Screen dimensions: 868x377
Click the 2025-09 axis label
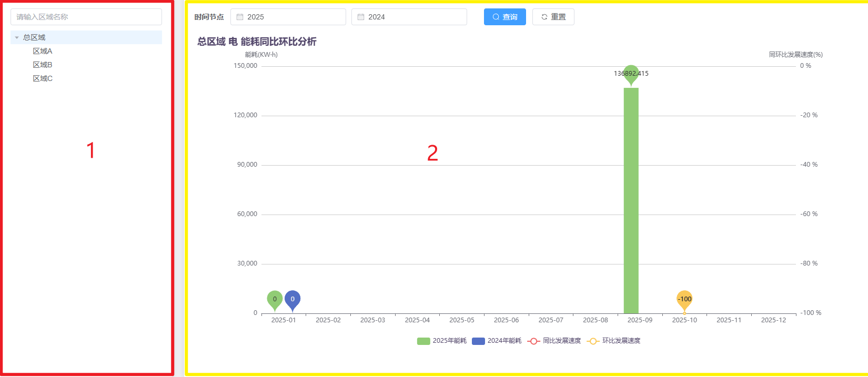(x=640, y=320)
